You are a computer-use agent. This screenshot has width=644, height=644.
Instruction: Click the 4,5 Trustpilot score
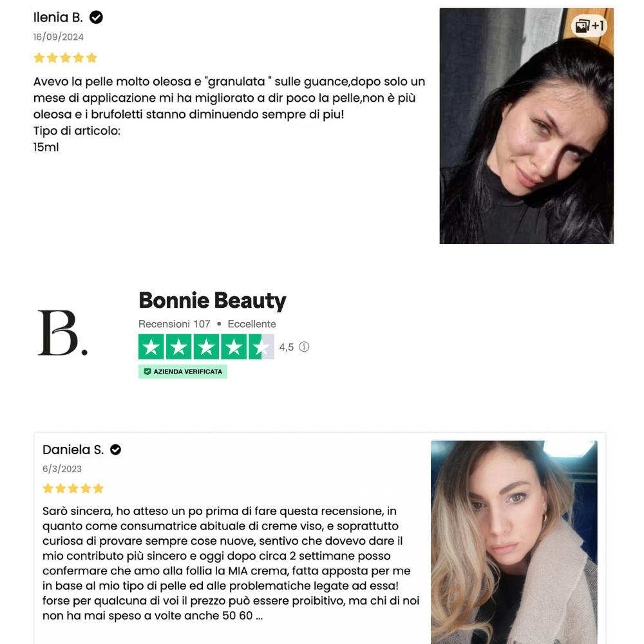tap(287, 348)
